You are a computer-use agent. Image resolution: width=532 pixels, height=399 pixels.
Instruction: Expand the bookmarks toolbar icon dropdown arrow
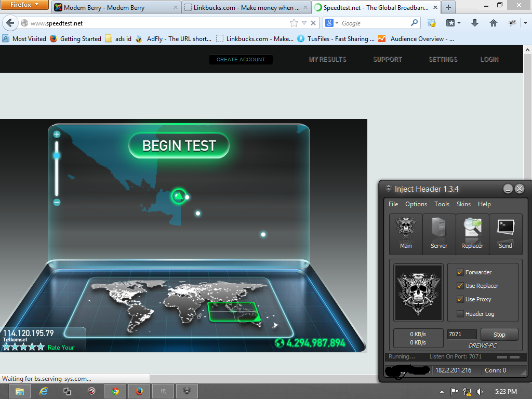pyautogui.click(x=459, y=23)
